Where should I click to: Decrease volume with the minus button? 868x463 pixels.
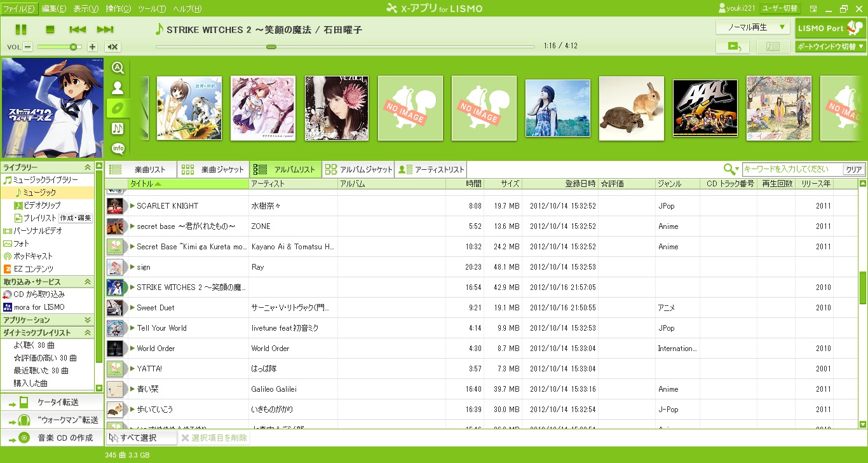(28, 46)
